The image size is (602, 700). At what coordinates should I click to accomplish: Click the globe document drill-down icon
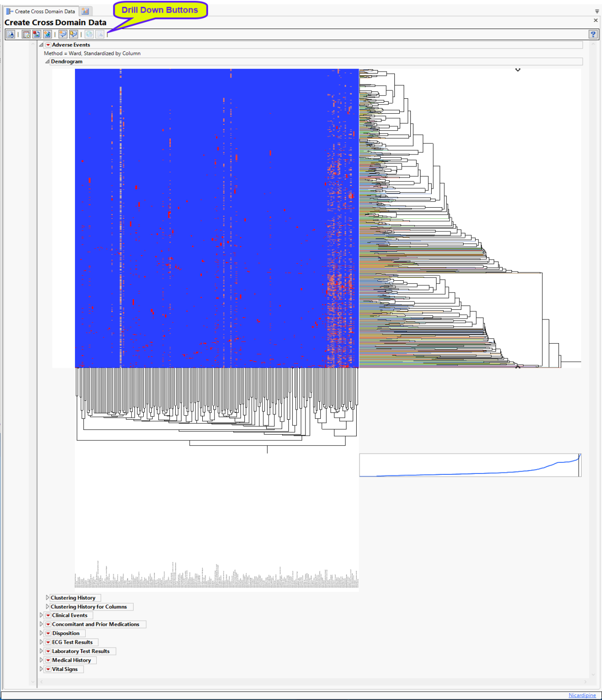tap(47, 34)
